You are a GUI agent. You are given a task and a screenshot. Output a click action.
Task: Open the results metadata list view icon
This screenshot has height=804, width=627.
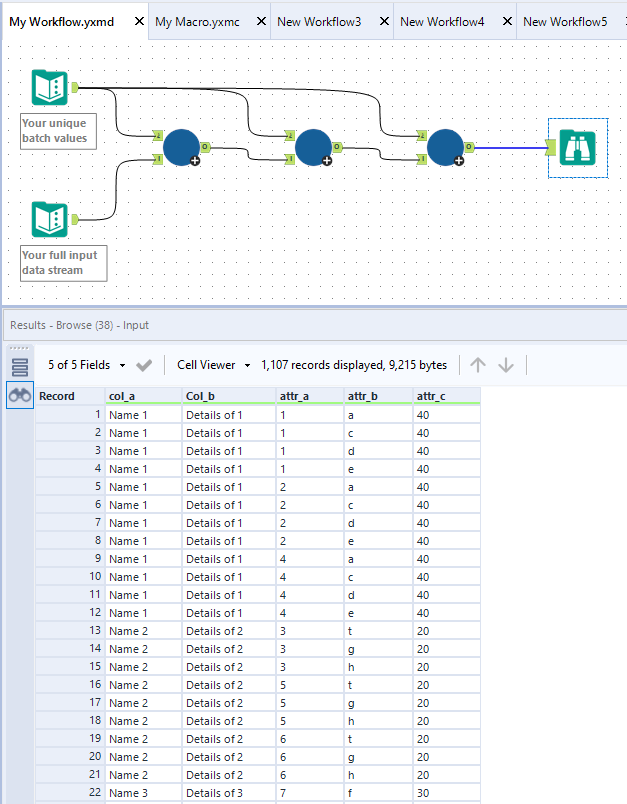(x=20, y=367)
